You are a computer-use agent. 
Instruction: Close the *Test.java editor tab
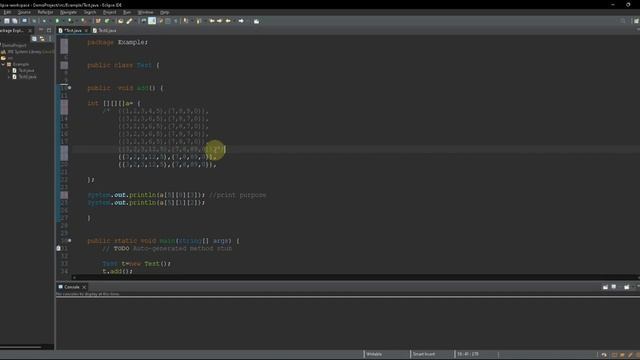[x=86, y=31]
